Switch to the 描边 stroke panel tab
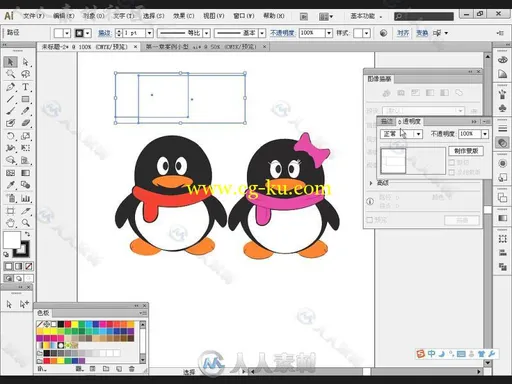Image resolution: width=512 pixels, height=384 pixels. tap(387, 122)
